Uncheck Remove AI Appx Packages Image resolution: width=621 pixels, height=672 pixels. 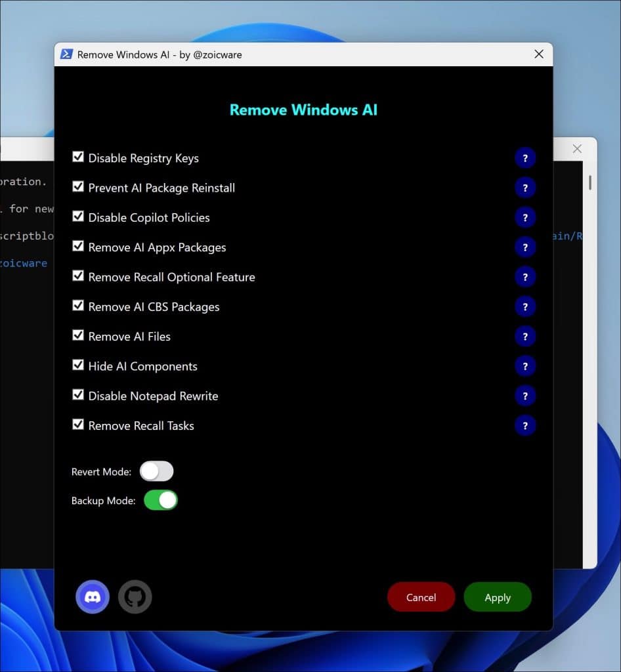(78, 246)
